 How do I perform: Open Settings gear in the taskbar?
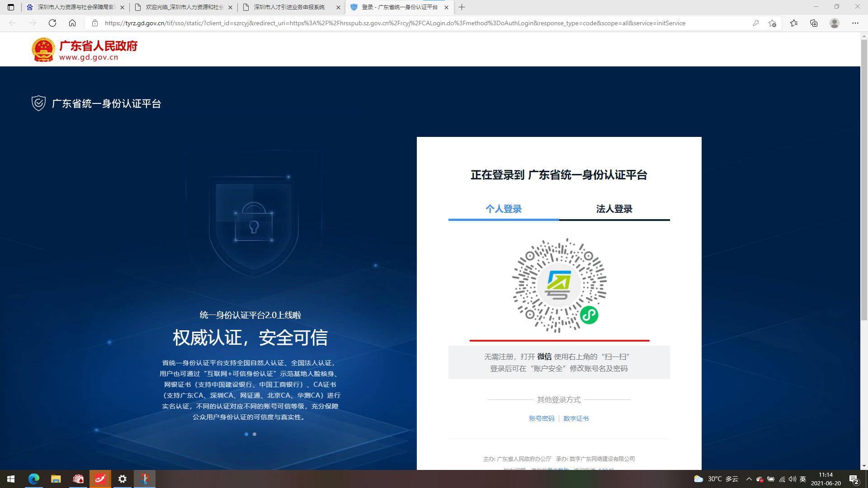[122, 479]
